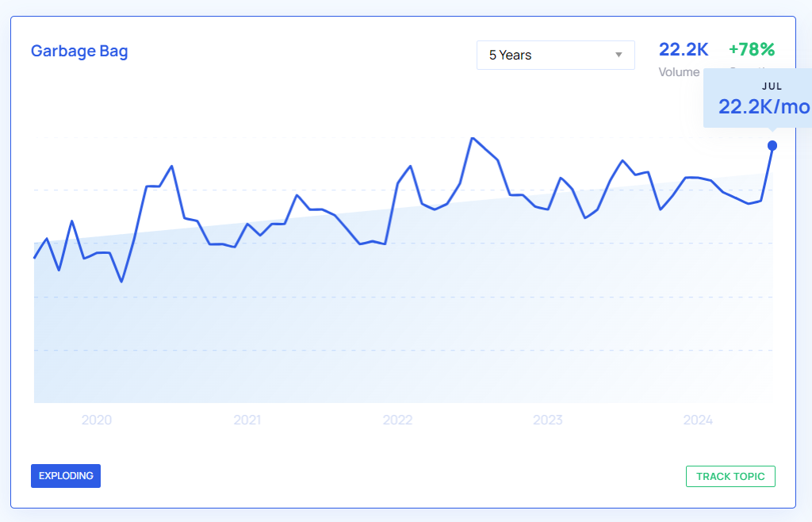
Task: Click the +78% growth value
Action: (752, 50)
